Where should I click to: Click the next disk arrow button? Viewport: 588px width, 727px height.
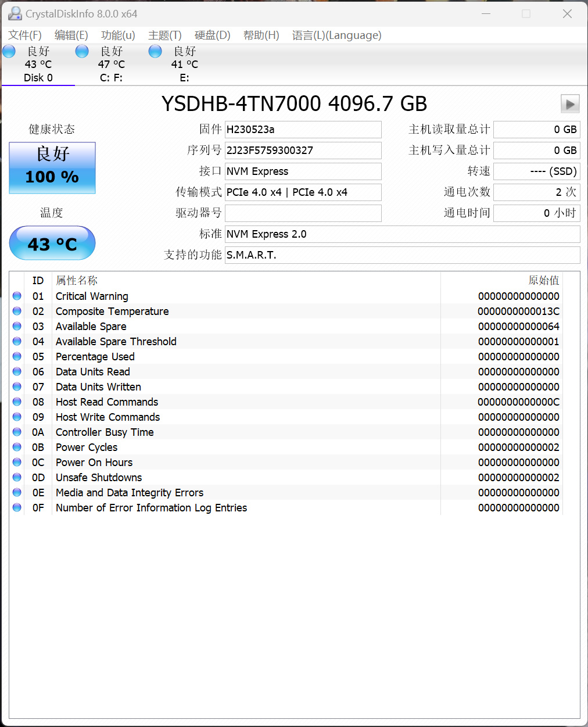(x=570, y=104)
